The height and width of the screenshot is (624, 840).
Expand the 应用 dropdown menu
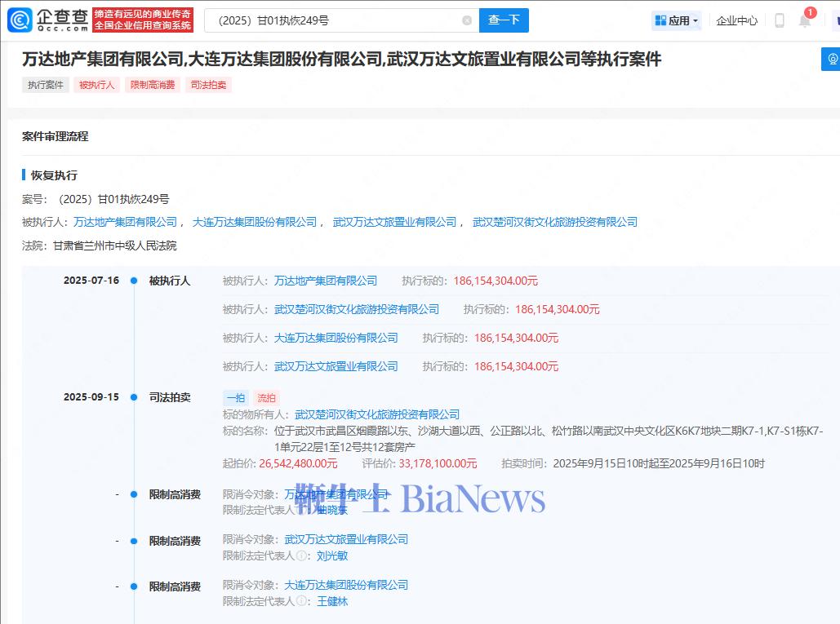(x=677, y=20)
